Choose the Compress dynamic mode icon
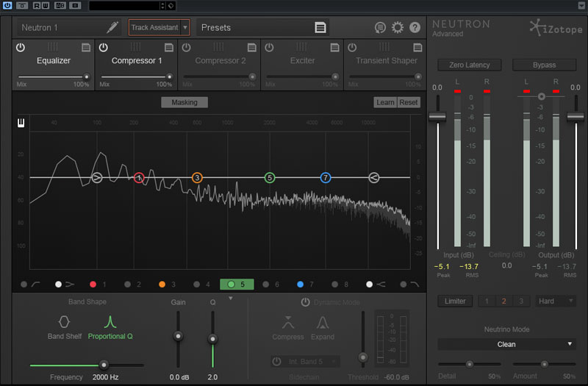The height and width of the screenshot is (386, 588). pos(287,322)
